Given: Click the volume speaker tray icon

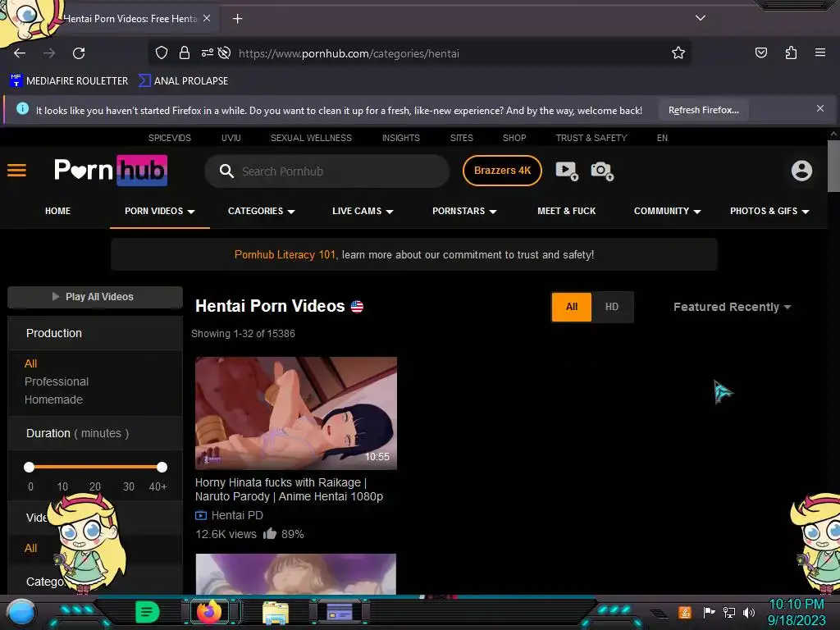Looking at the screenshot, I should [x=749, y=612].
